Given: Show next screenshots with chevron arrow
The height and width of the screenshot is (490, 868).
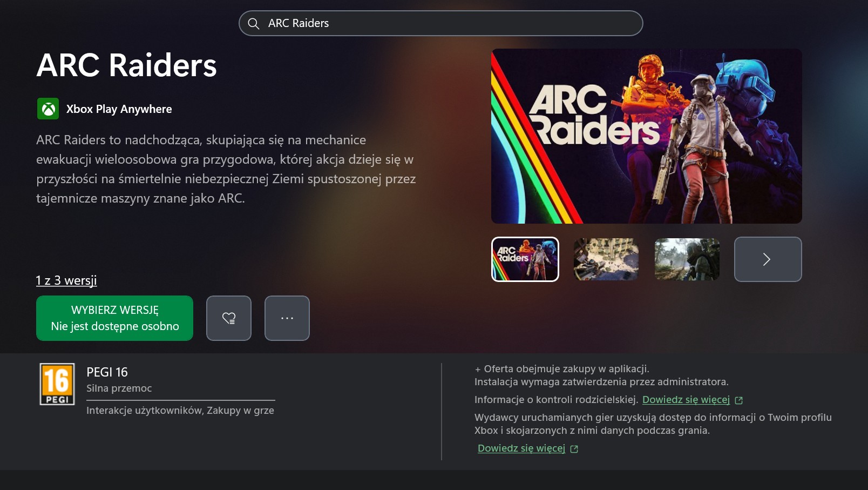Looking at the screenshot, I should coord(768,259).
